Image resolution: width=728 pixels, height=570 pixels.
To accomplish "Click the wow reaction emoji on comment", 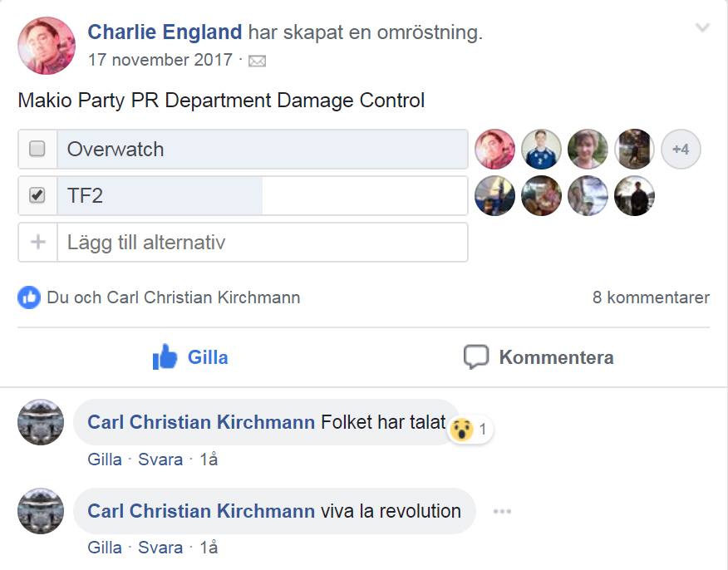I will pyautogui.click(x=461, y=430).
